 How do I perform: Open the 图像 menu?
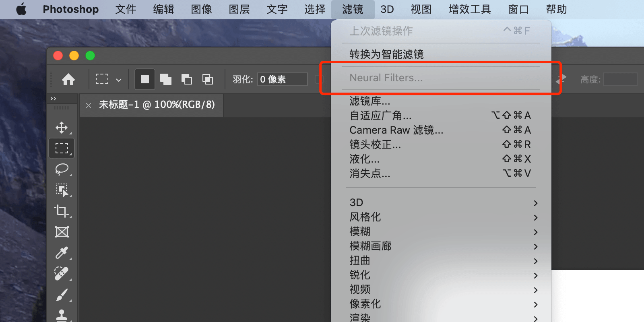click(202, 9)
